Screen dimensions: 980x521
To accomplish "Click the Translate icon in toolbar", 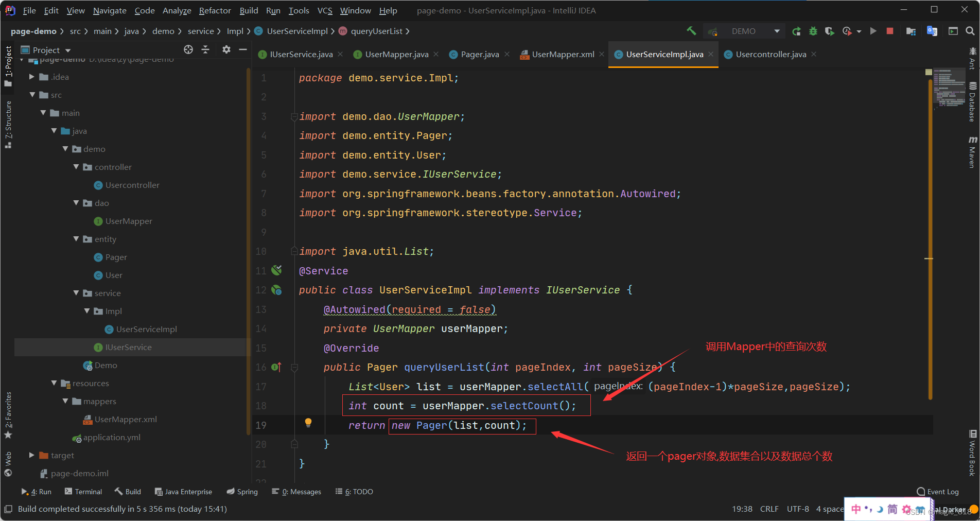I will (932, 31).
